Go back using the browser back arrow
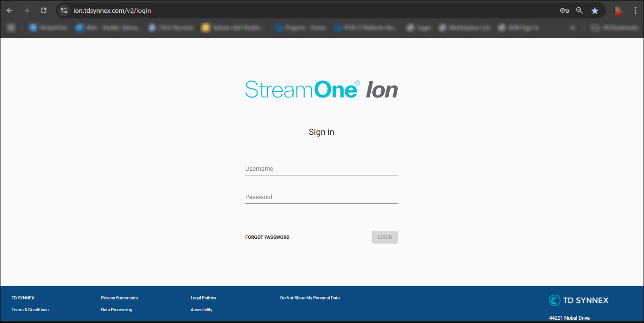Image resolution: width=644 pixels, height=323 pixels. coord(9,10)
